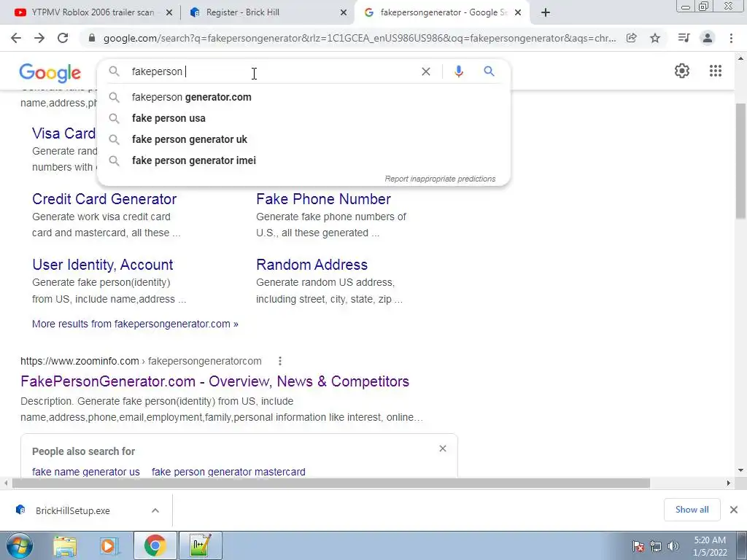This screenshot has width=747, height=560.
Task: Open Action Center flag icon
Action: (x=638, y=546)
